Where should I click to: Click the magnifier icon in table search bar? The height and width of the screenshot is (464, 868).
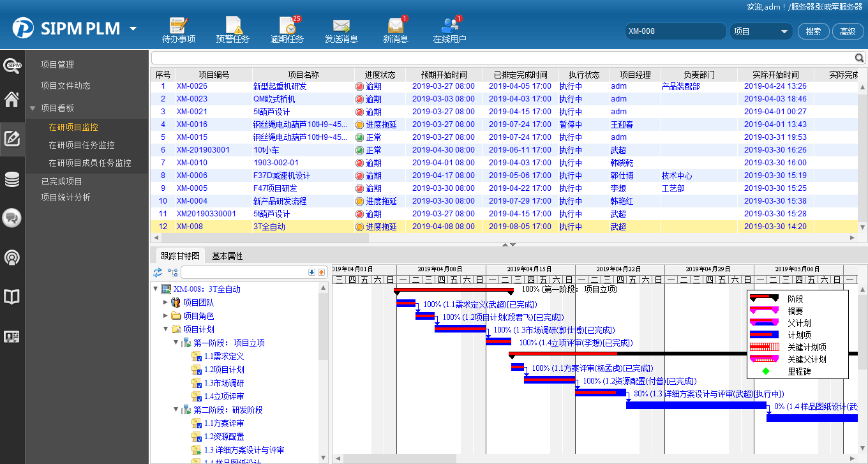(x=860, y=58)
